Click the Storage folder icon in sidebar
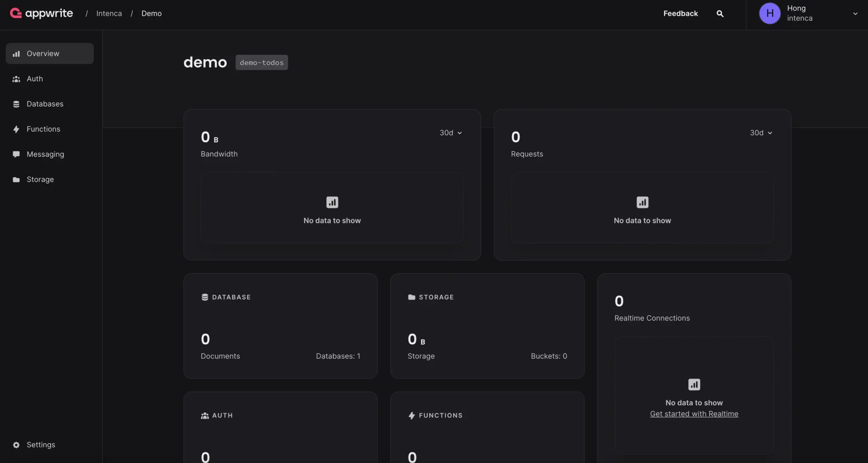 point(16,179)
